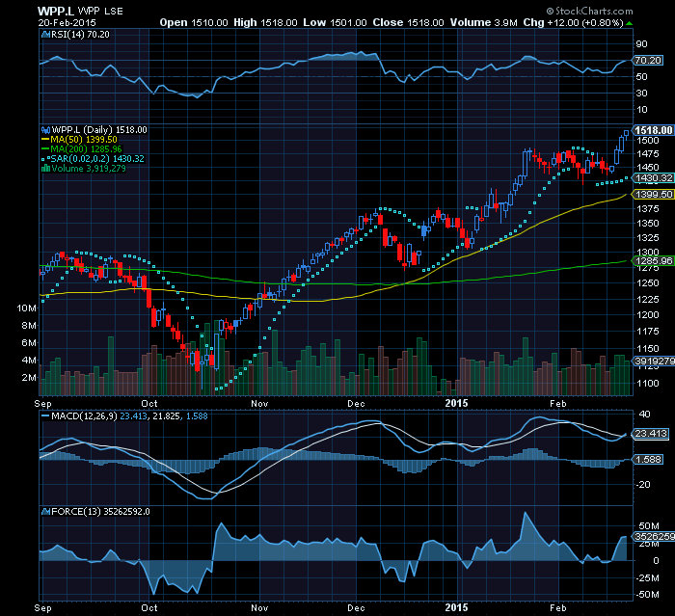
Task: Click the 'Close 1518.00' value in the header
Action: point(408,23)
